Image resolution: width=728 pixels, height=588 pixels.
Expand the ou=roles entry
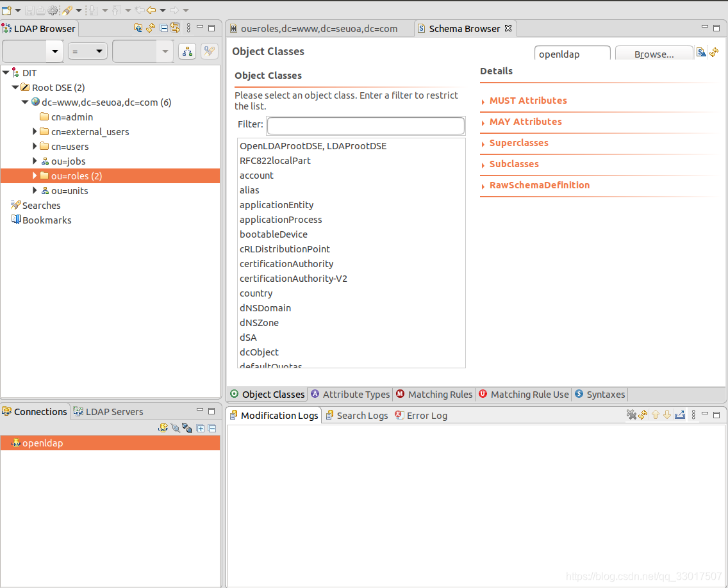pyautogui.click(x=35, y=176)
